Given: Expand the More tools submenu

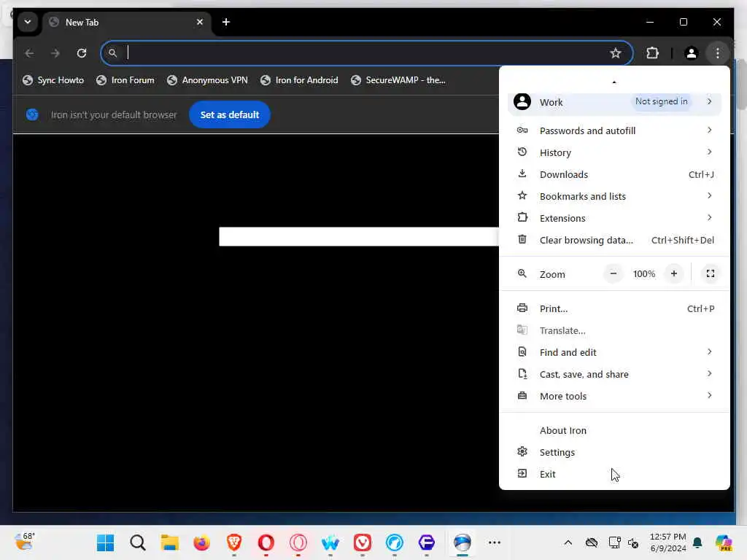Looking at the screenshot, I should (x=614, y=396).
